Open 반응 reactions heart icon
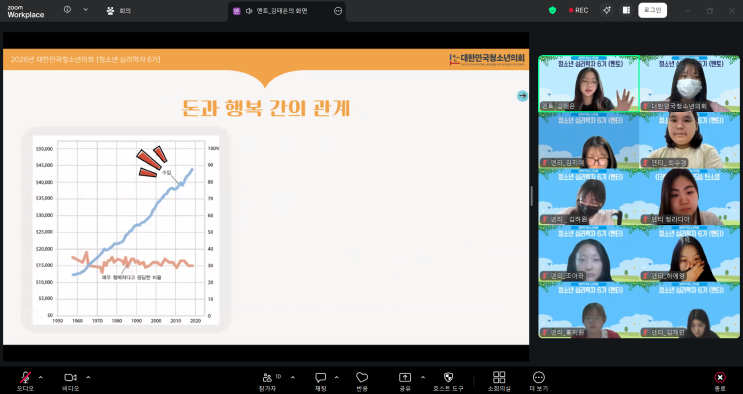This screenshot has width=743, height=394. (x=362, y=381)
